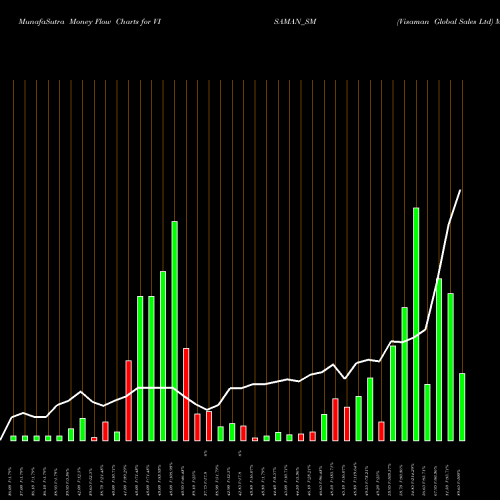This screenshot has width=500, height=500.
Task: Click the "(Visaman Global Sales Ltd)" company name
Action: pyautogui.click(x=445, y=22)
